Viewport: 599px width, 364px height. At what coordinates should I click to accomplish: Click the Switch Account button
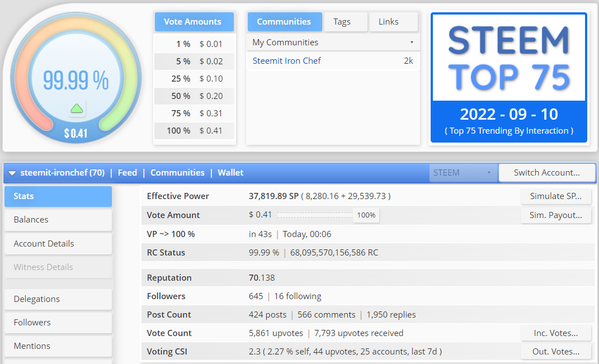tap(546, 173)
